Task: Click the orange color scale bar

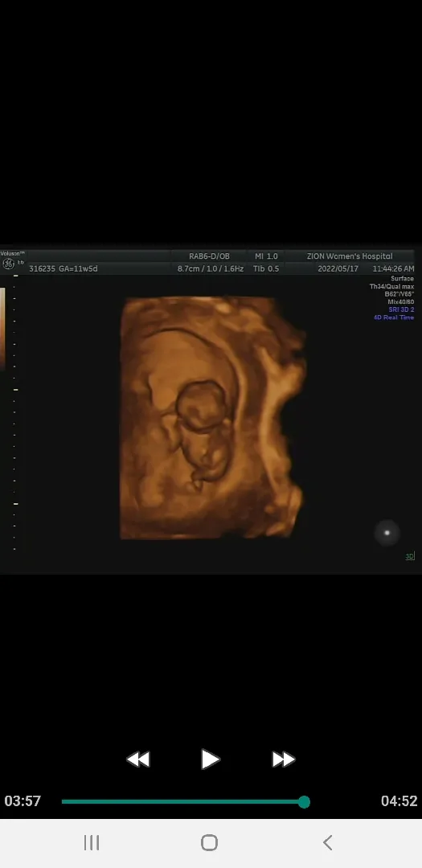Action: (2, 326)
